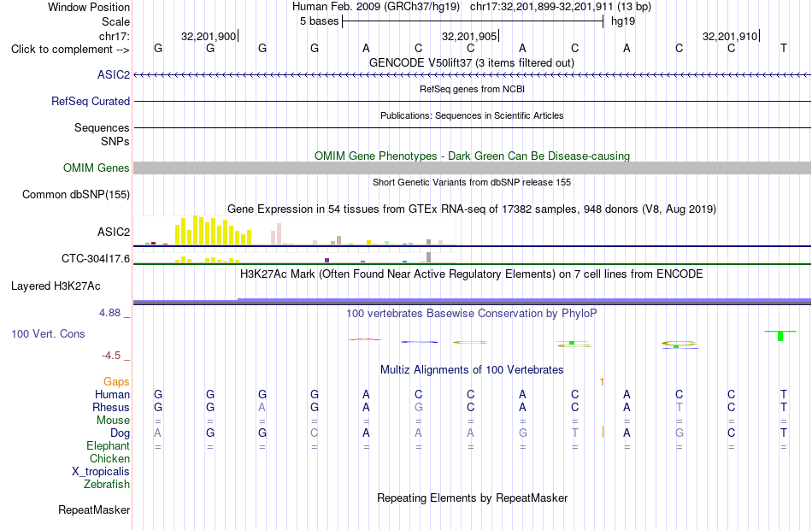This screenshot has height=530, width=812.
Task: Open the blue ASIC2 GENCODE track label
Action: [x=114, y=74]
